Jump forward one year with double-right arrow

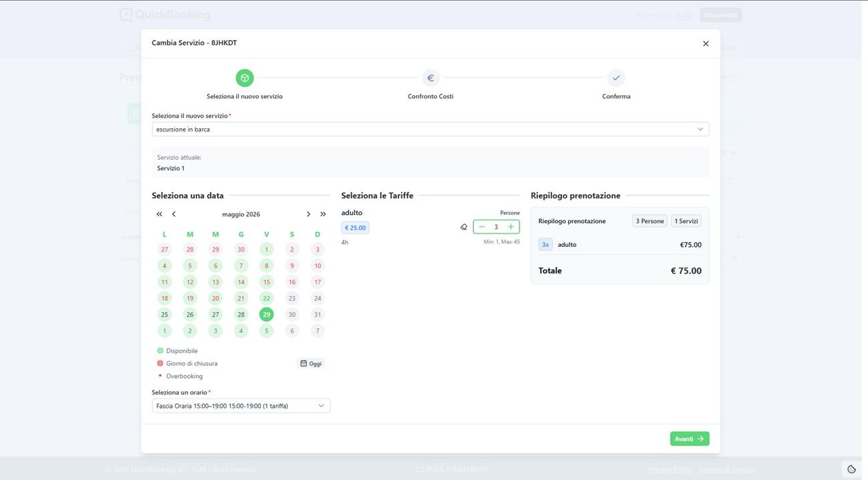[x=323, y=214]
